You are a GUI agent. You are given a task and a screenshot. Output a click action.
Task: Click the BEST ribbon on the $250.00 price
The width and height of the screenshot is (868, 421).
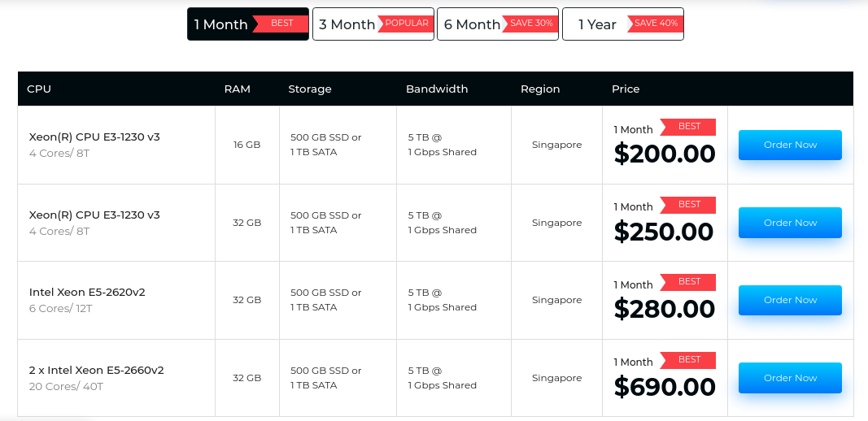click(689, 205)
